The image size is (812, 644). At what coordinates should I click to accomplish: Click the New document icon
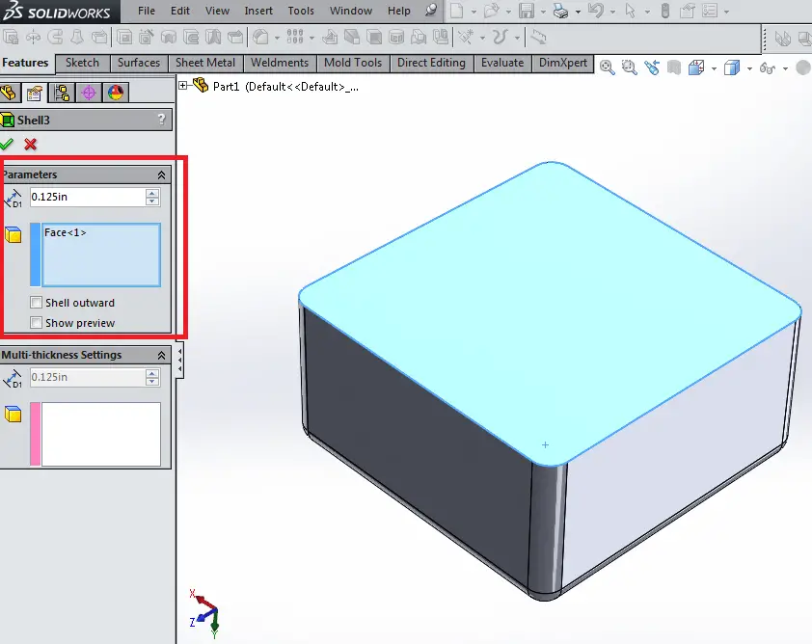(457, 11)
